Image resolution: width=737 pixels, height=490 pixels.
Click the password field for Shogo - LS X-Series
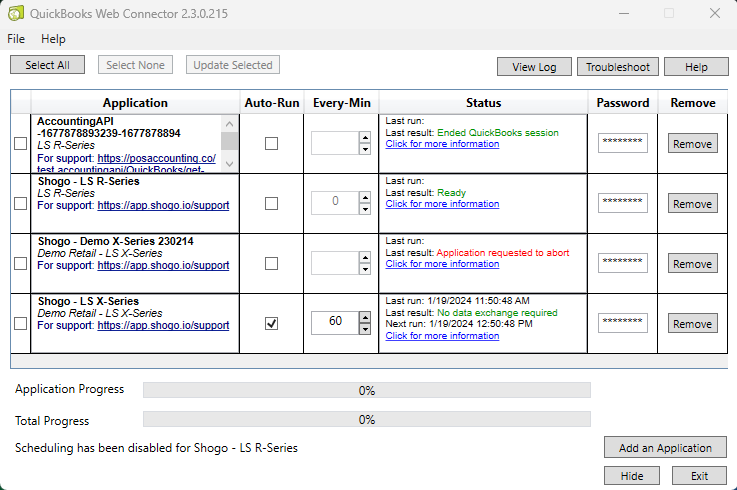click(x=622, y=323)
